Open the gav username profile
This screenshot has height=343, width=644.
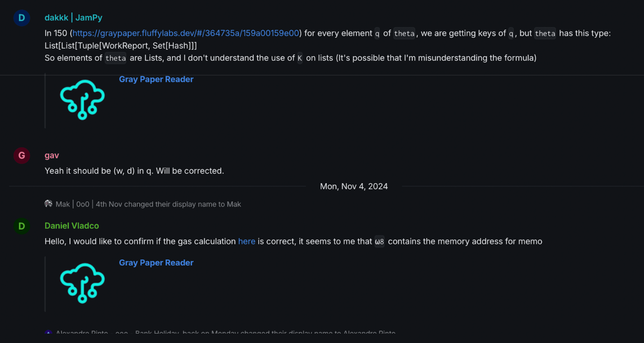tap(52, 155)
